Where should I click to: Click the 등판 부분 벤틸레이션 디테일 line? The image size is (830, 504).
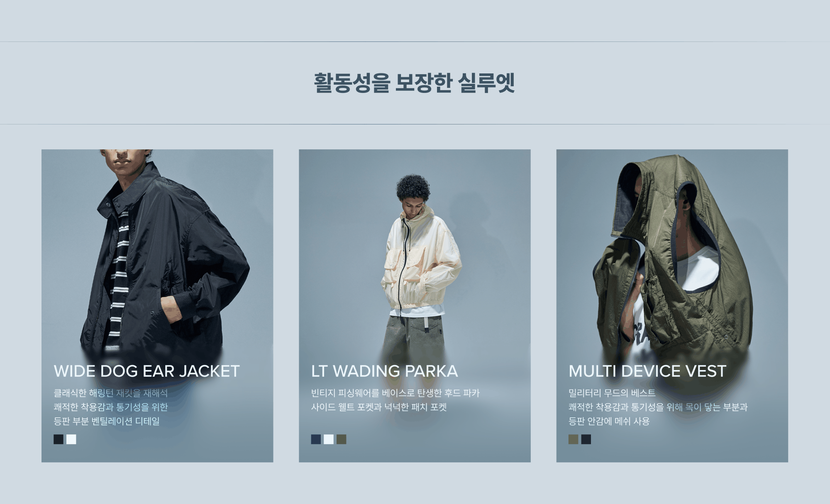(107, 421)
